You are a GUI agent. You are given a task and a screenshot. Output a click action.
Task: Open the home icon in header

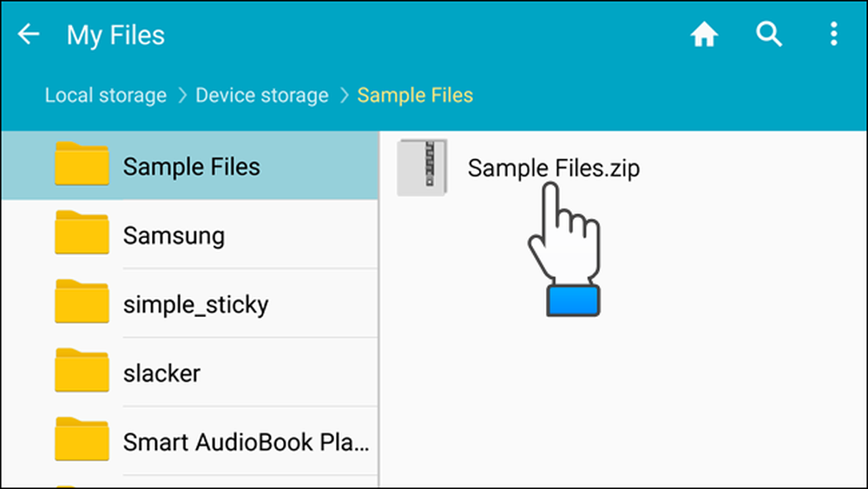pyautogui.click(x=704, y=35)
